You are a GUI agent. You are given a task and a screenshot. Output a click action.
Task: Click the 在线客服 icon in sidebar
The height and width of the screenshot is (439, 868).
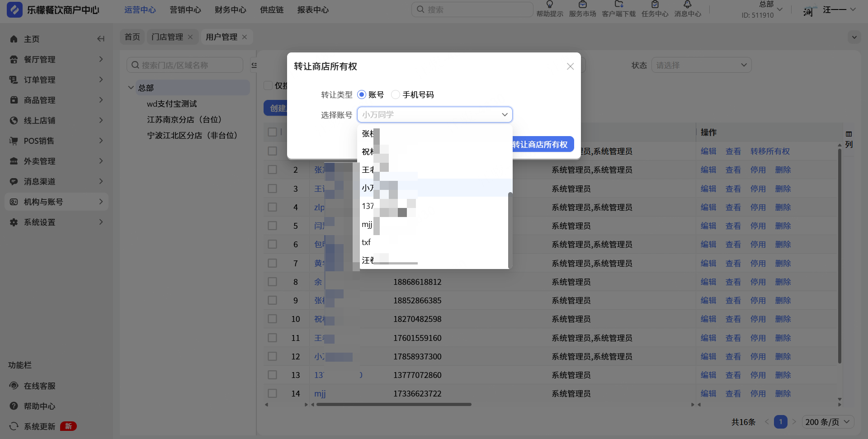pos(14,386)
